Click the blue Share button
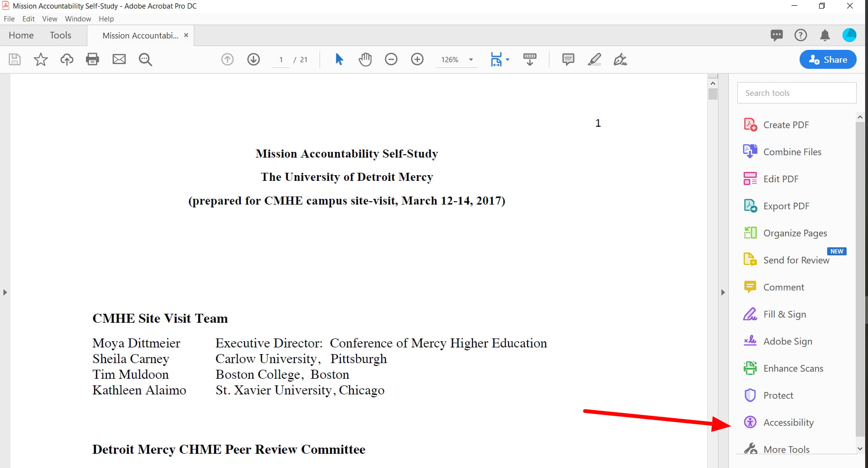 828,59
